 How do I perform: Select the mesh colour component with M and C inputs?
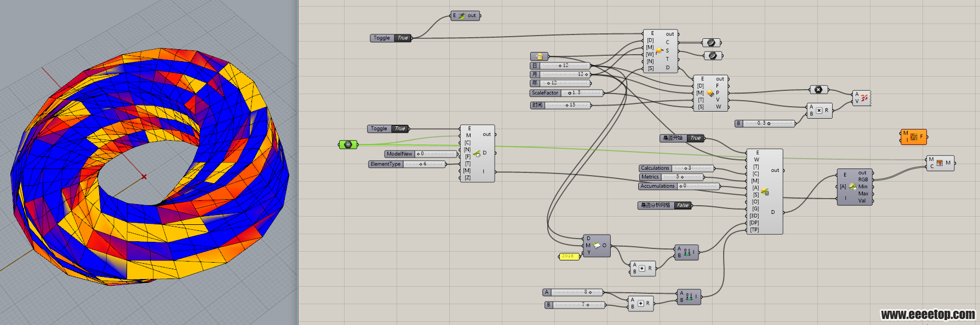coord(940,163)
